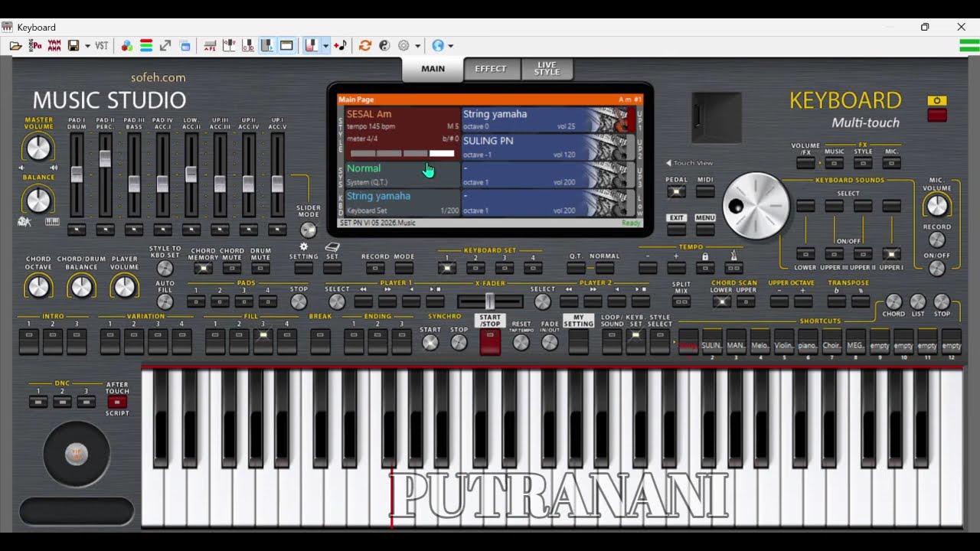
Task: Open the gear settings dropdown arrow
Action: (x=417, y=46)
